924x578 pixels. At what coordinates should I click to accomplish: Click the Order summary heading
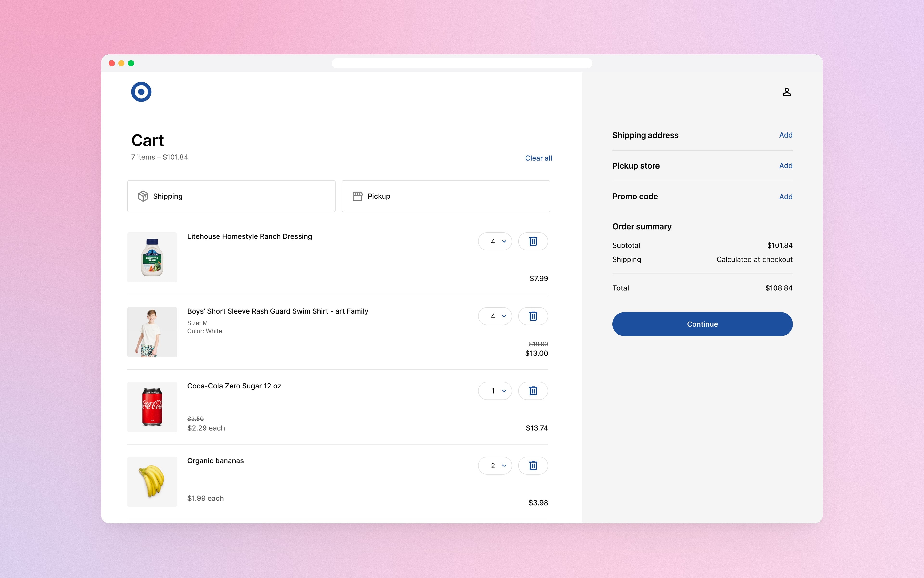[642, 226]
